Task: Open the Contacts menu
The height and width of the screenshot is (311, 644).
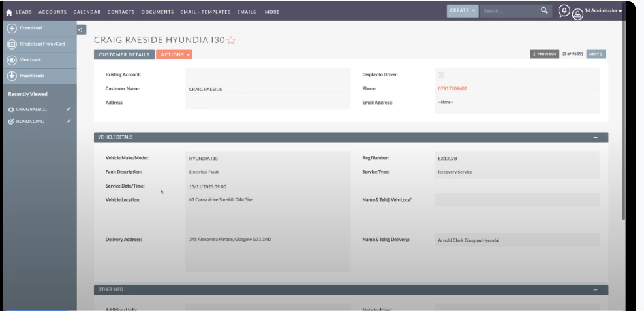Action: click(x=121, y=12)
